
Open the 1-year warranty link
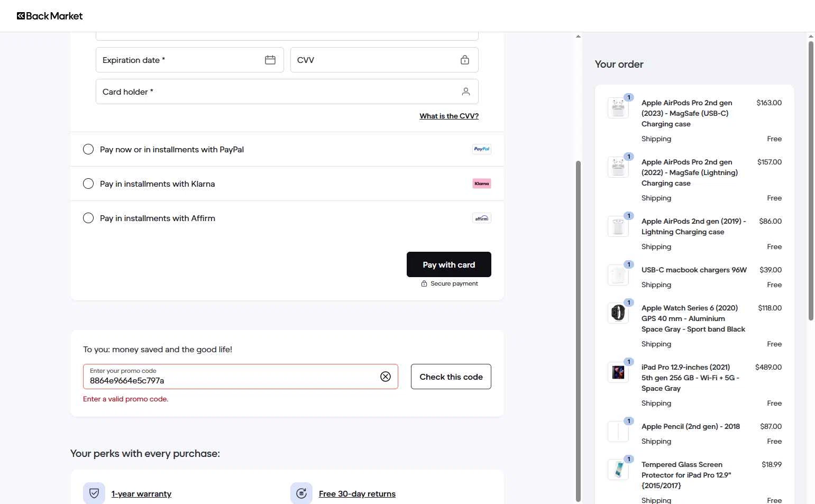(141, 493)
